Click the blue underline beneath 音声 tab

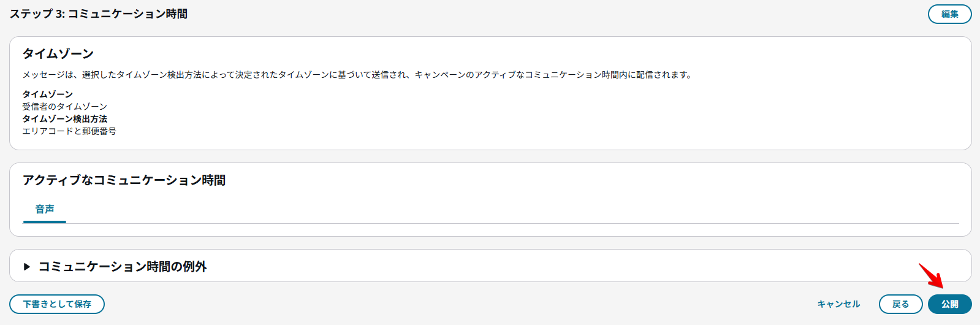point(45,221)
